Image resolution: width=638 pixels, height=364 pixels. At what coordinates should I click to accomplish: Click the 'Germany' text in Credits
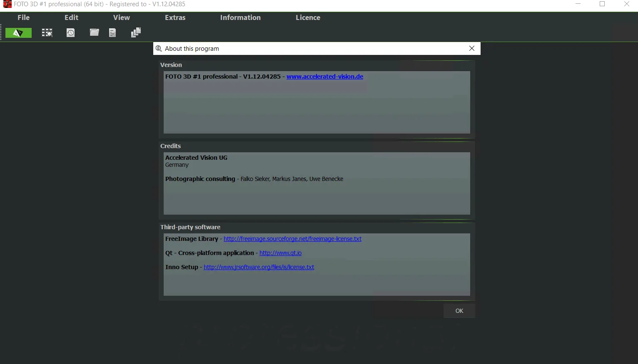point(177,165)
